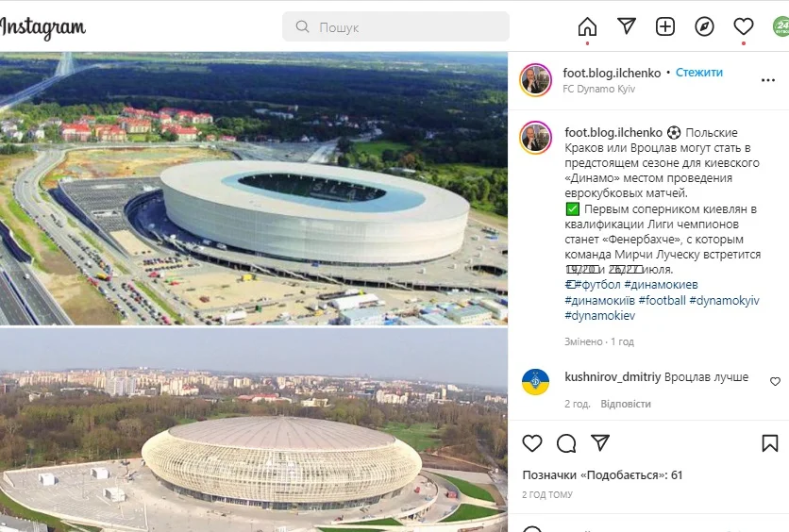Viewport: 789px width, 532px height.
Task: Open hashtag #dynamokyiv link
Action: [x=724, y=301]
